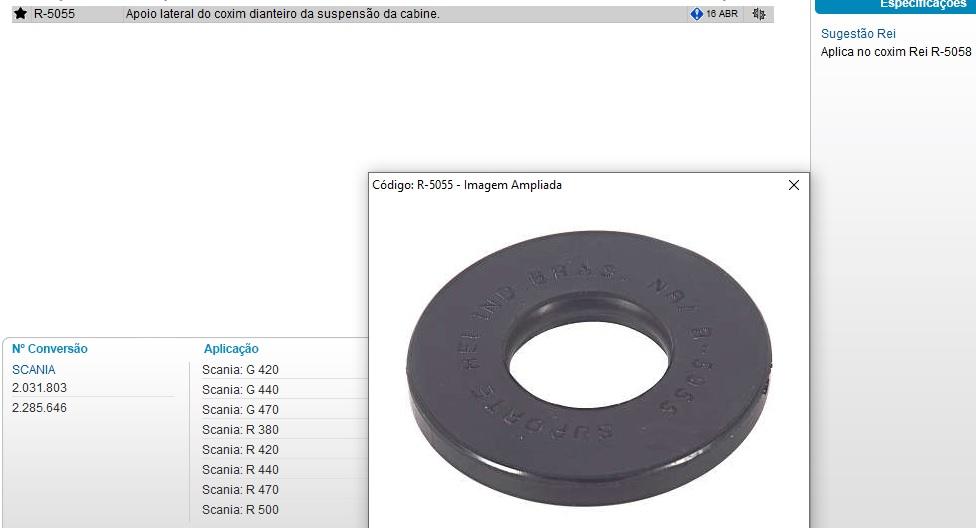Image resolution: width=976 pixels, height=528 pixels.
Task: Click the favorite star icon for R-5055
Action: (20, 14)
